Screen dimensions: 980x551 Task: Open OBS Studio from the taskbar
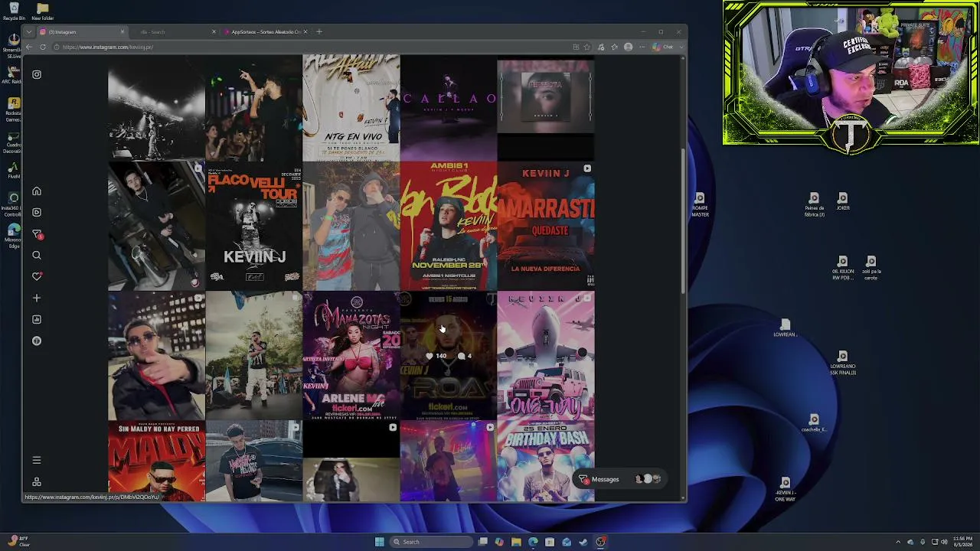click(x=600, y=542)
